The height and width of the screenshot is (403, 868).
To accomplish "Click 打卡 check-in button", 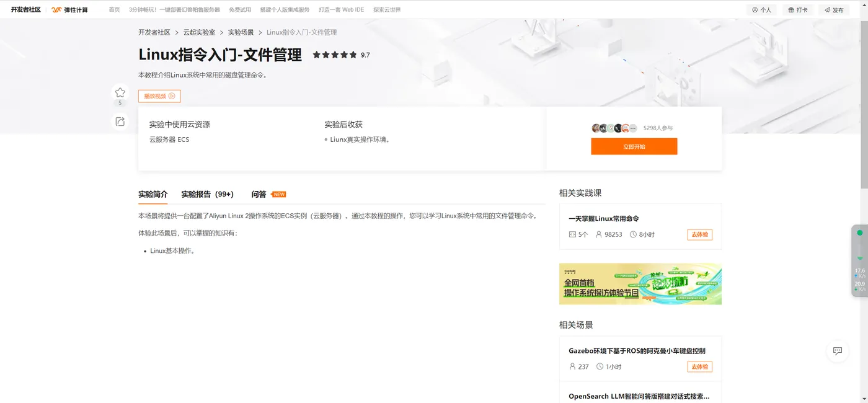I will 798,10.
